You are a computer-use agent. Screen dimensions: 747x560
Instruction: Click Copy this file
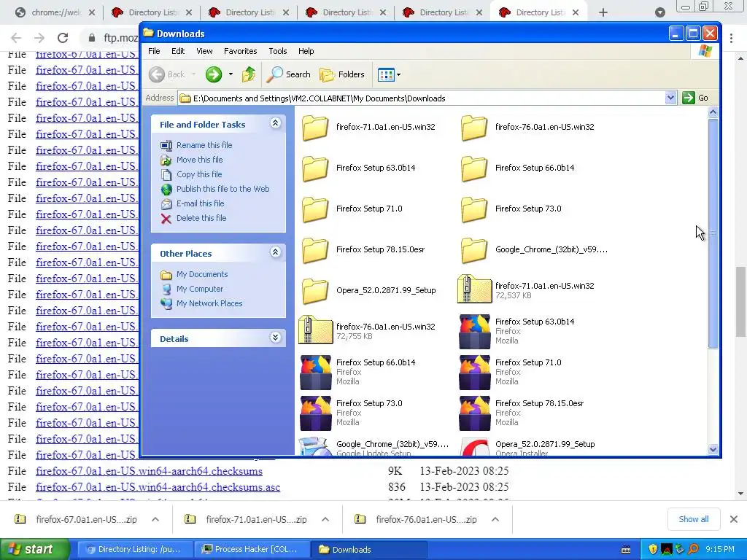[x=199, y=174]
